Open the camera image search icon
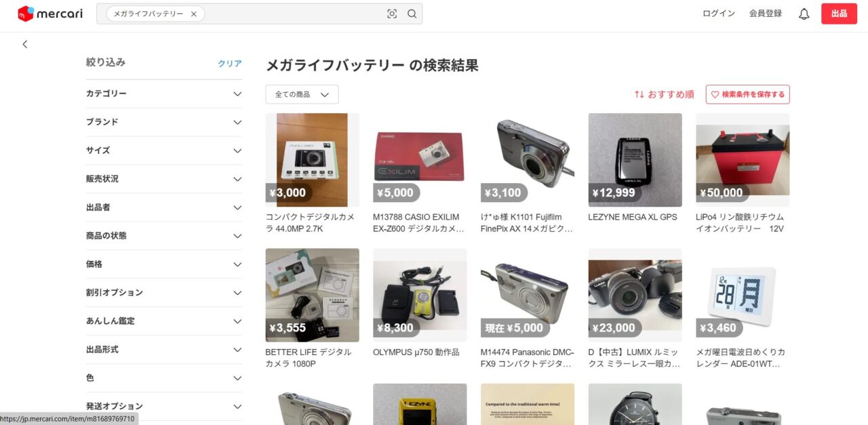The image size is (868, 425). click(x=392, y=14)
